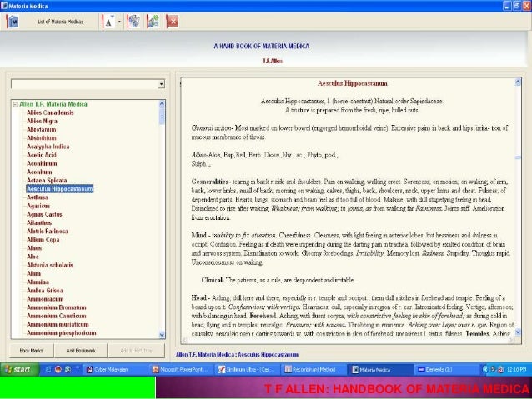The image size is (532, 399).
Task: Switch to 'Microsoft PowerPoint' taskbar window
Action: tap(180, 370)
